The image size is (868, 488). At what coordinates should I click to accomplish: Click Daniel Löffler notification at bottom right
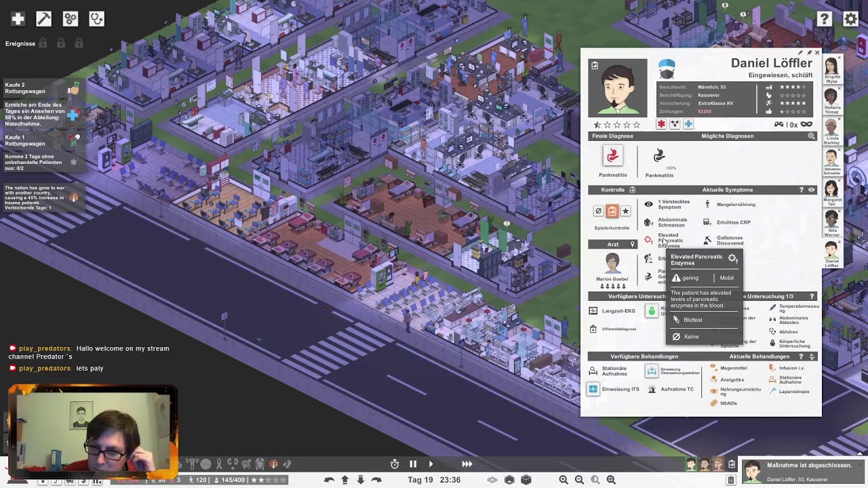(802, 472)
